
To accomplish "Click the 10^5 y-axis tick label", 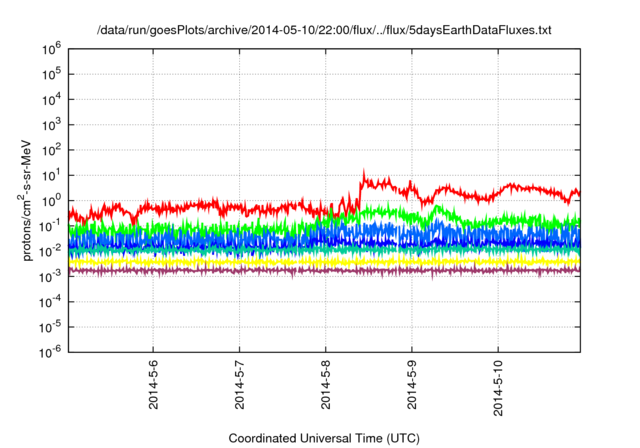I will tap(51, 75).
